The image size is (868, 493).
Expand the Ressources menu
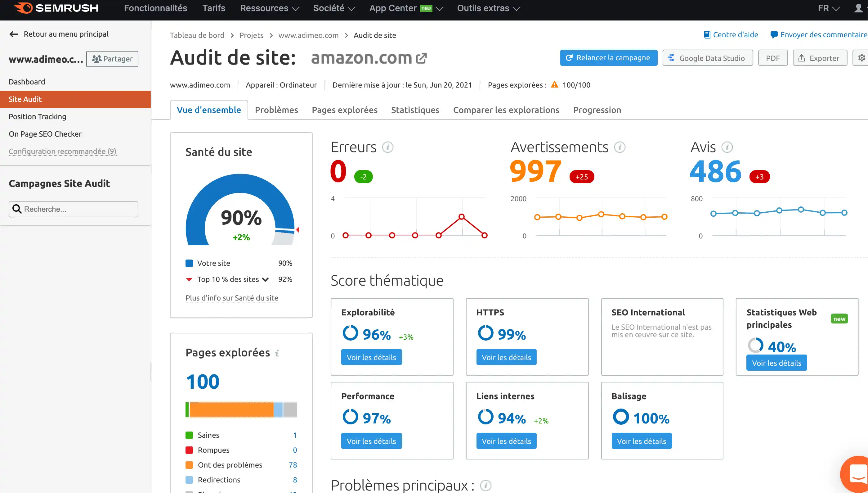pos(270,8)
